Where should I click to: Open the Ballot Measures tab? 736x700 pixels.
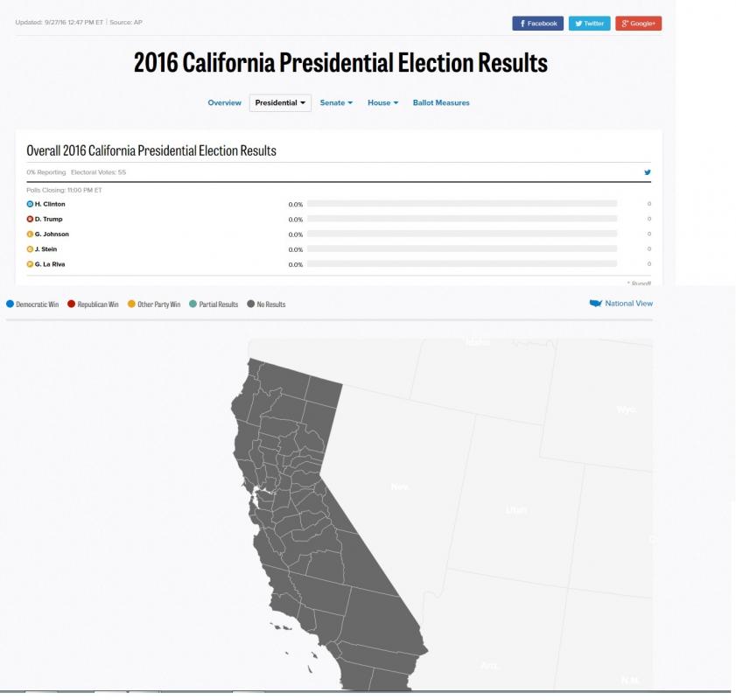click(441, 102)
